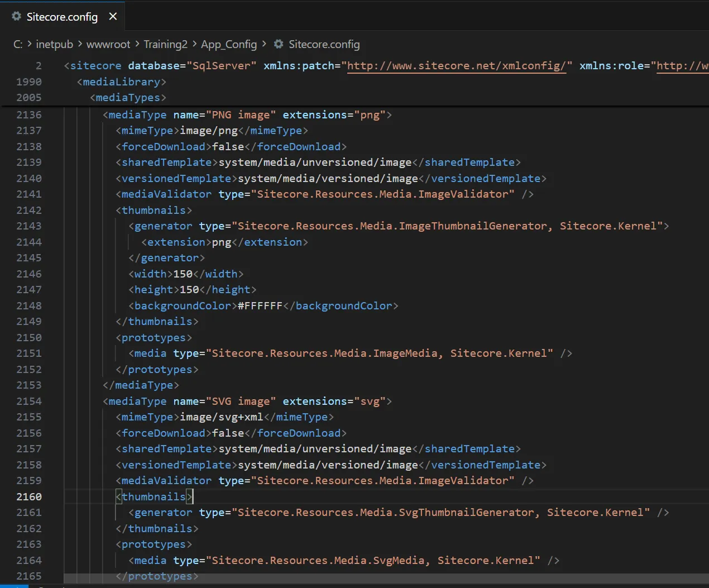The height and width of the screenshot is (588, 709).
Task: Click the image/png mime type text
Action: (x=209, y=130)
